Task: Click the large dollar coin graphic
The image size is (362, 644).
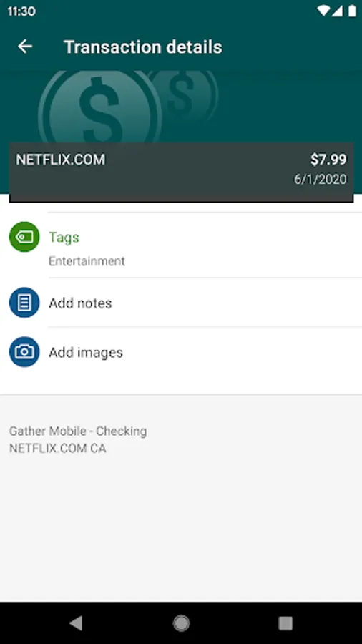Action: tap(100, 107)
